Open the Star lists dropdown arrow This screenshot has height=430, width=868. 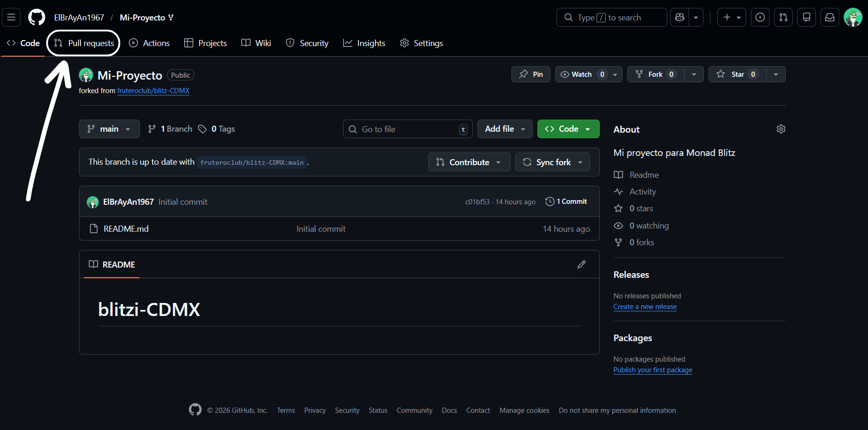(x=776, y=74)
